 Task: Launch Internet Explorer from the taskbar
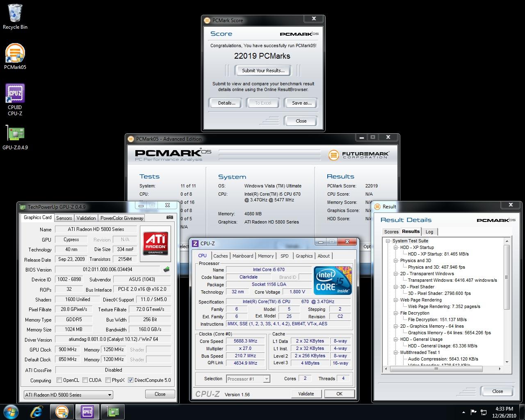[37, 411]
